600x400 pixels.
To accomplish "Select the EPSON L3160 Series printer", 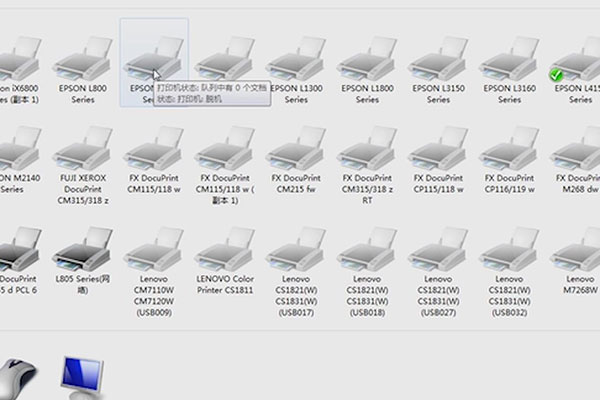I will [x=509, y=60].
